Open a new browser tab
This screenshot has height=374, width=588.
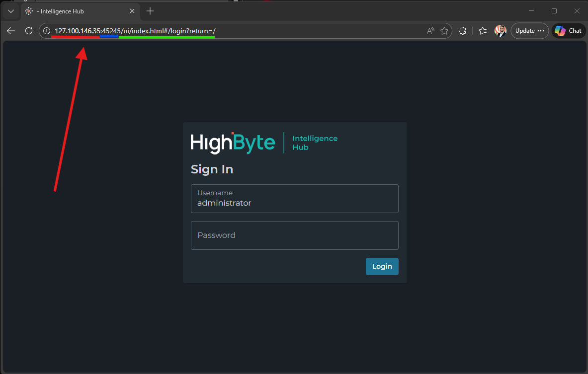click(x=150, y=11)
